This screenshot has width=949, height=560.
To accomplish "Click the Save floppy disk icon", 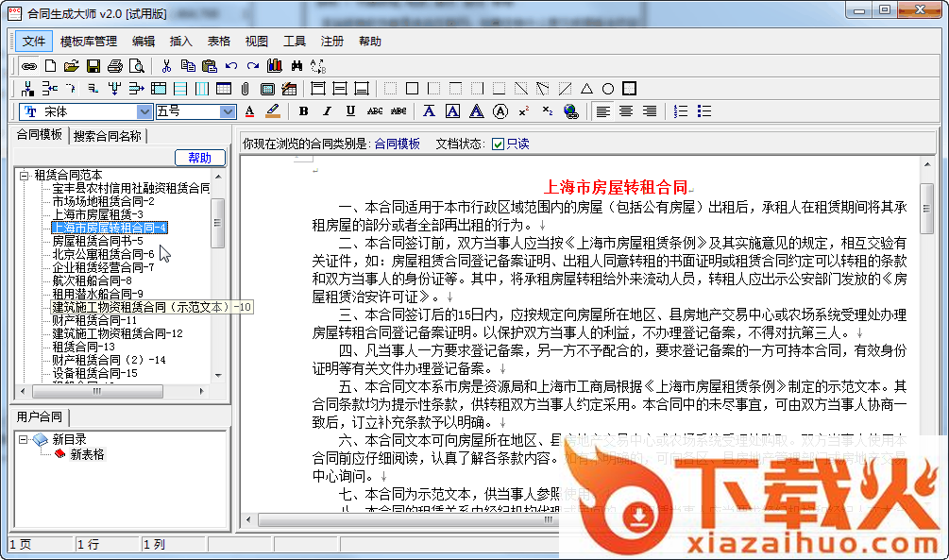I will pos(93,66).
